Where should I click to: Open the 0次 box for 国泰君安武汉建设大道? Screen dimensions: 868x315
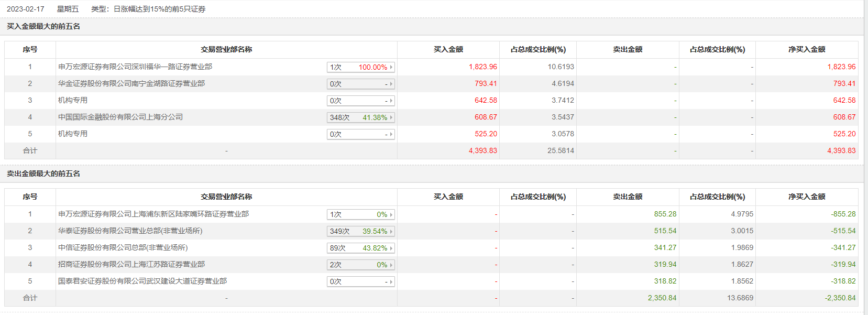click(360, 281)
